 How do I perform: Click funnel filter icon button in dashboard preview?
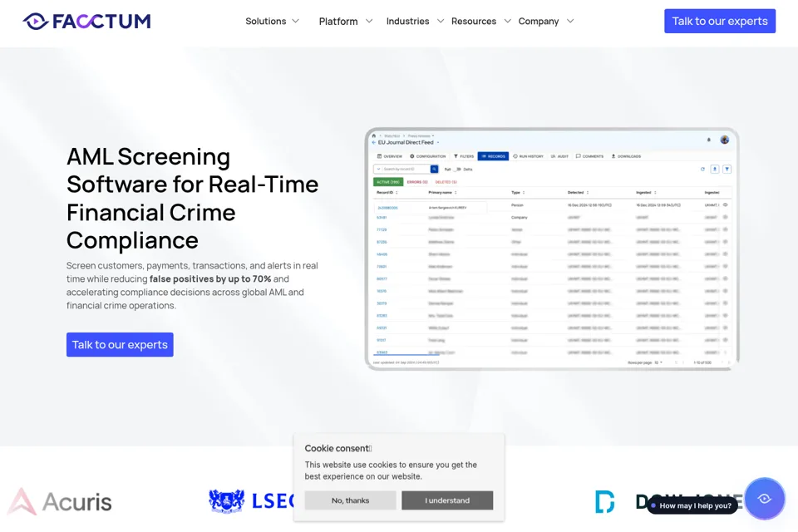(x=727, y=169)
